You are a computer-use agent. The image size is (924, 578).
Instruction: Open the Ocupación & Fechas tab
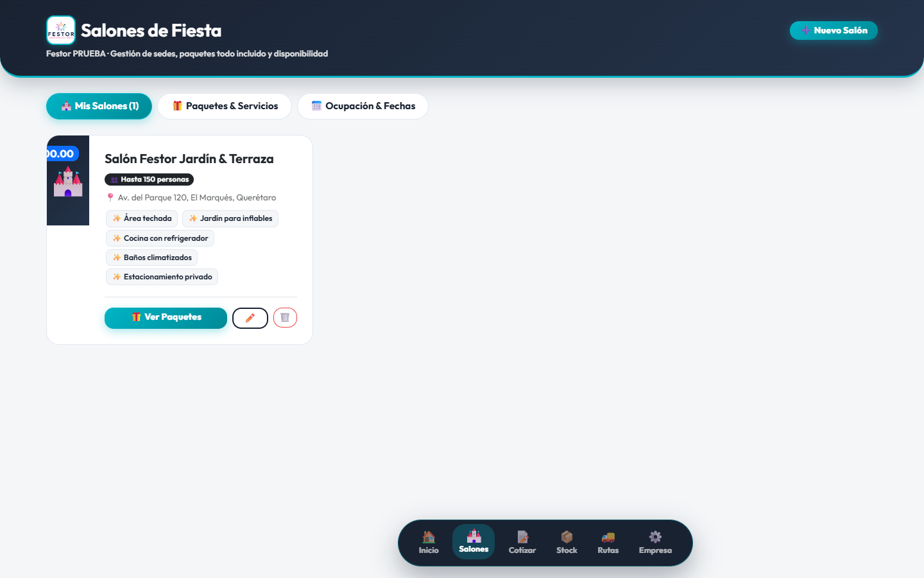pos(363,106)
